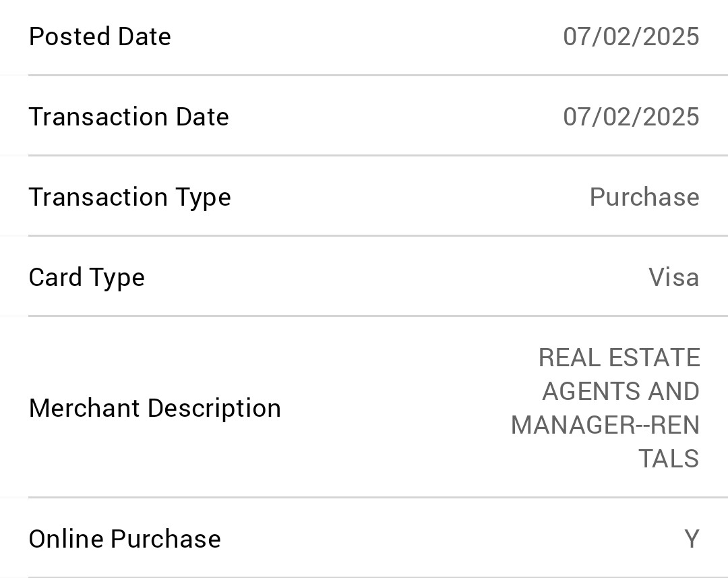Screen dimensions: 728x578
Task: Click the Purchase transaction type value
Action: coord(644,197)
